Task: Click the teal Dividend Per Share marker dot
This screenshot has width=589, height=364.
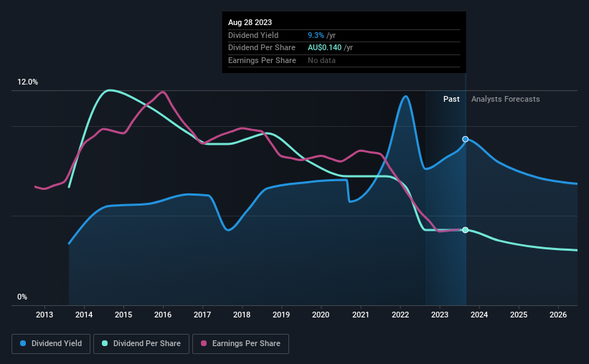Action: pyautogui.click(x=466, y=230)
